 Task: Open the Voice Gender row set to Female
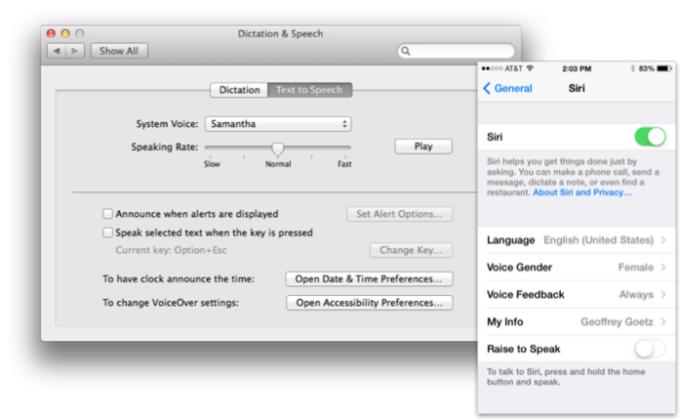(x=576, y=267)
